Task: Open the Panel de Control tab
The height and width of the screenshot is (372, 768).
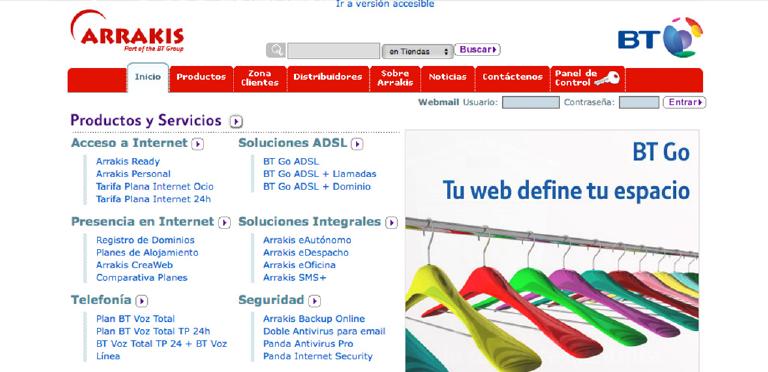Action: [x=588, y=78]
